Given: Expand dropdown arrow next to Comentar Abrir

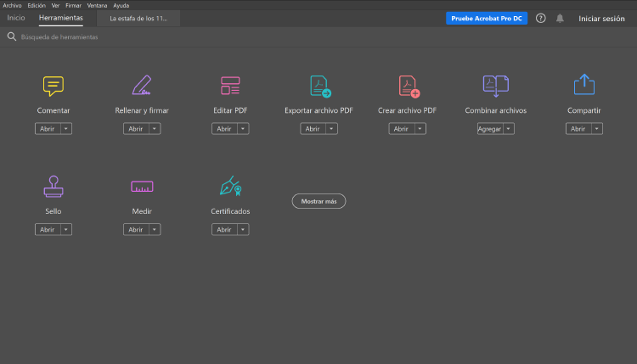Looking at the screenshot, I should tap(66, 129).
